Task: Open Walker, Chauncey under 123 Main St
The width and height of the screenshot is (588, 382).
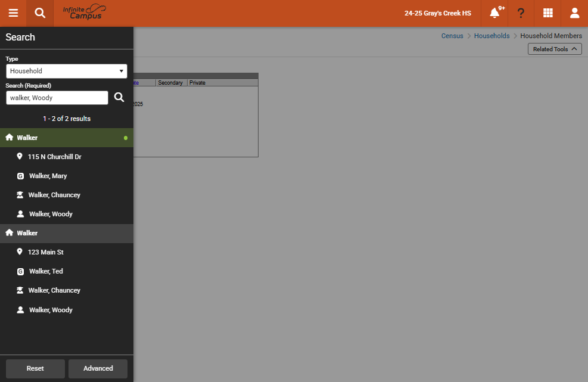Action: [x=54, y=290]
